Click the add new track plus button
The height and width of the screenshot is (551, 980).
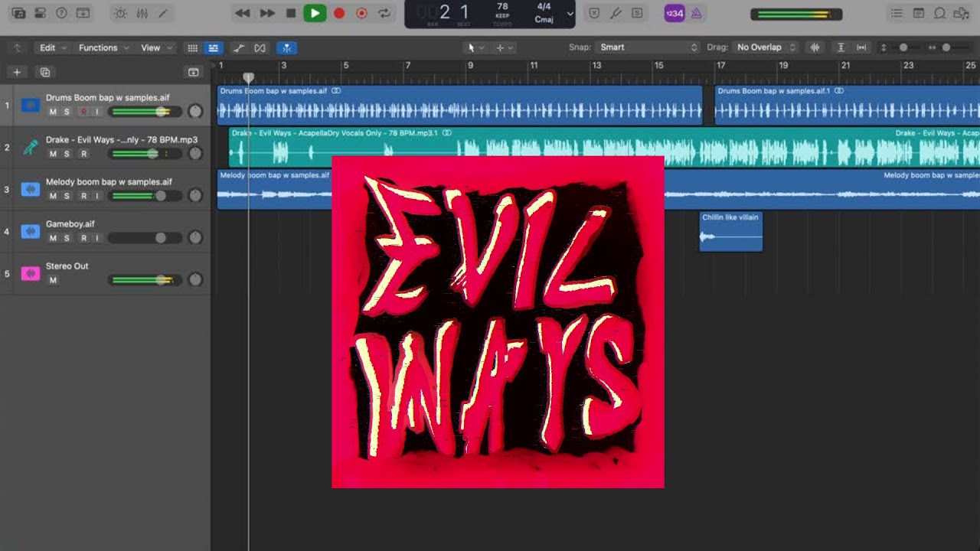[17, 72]
